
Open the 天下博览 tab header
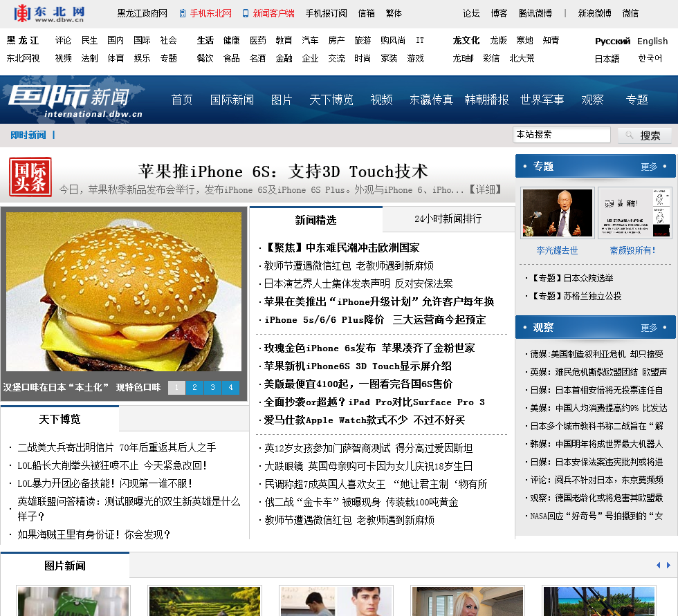pos(59,419)
